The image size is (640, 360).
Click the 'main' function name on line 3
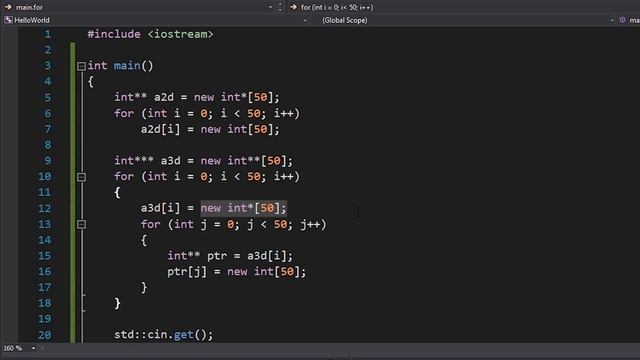[127, 66]
